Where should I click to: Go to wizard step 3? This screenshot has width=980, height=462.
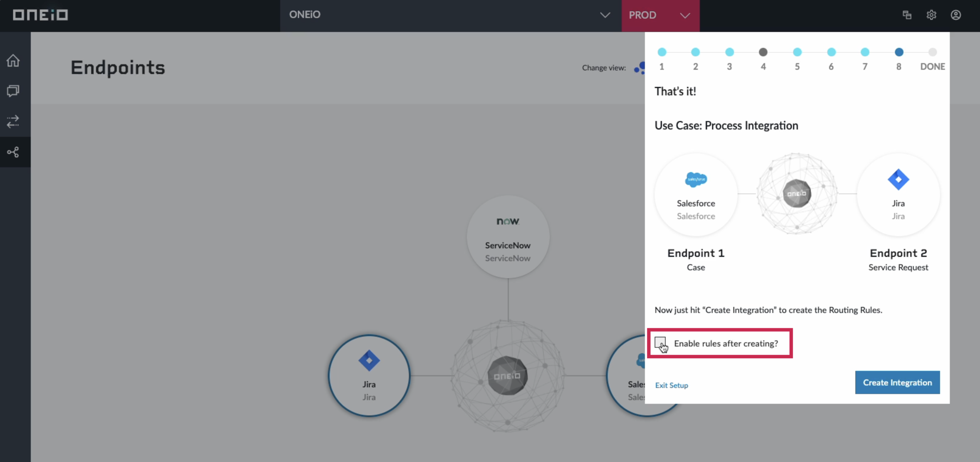pos(729,52)
